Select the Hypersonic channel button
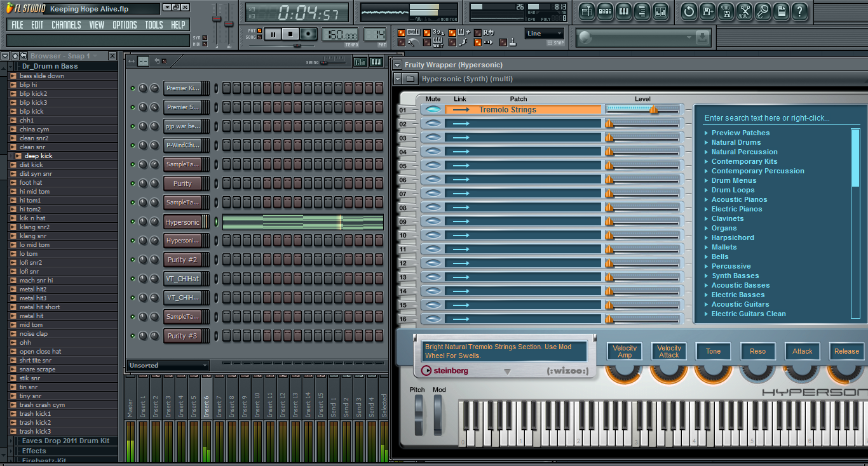The width and height of the screenshot is (868, 466). pos(182,222)
